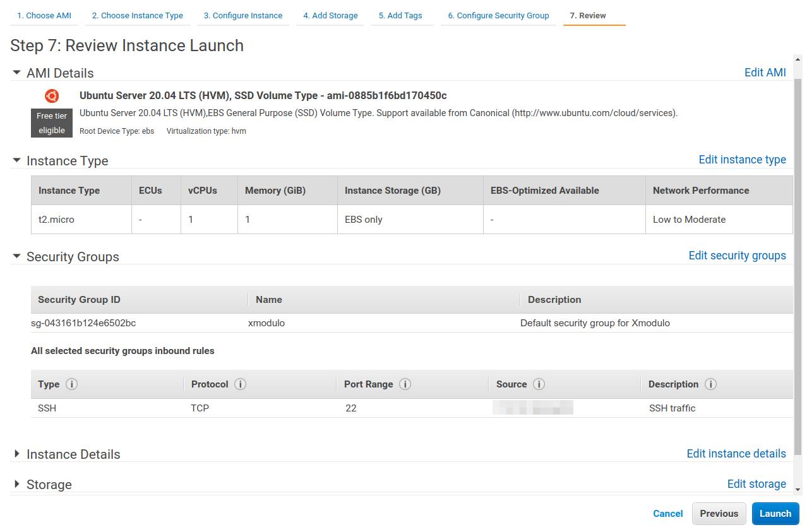This screenshot has height=532, width=807.
Task: Go to 2. Choose Instance Type tab
Action: (138, 15)
